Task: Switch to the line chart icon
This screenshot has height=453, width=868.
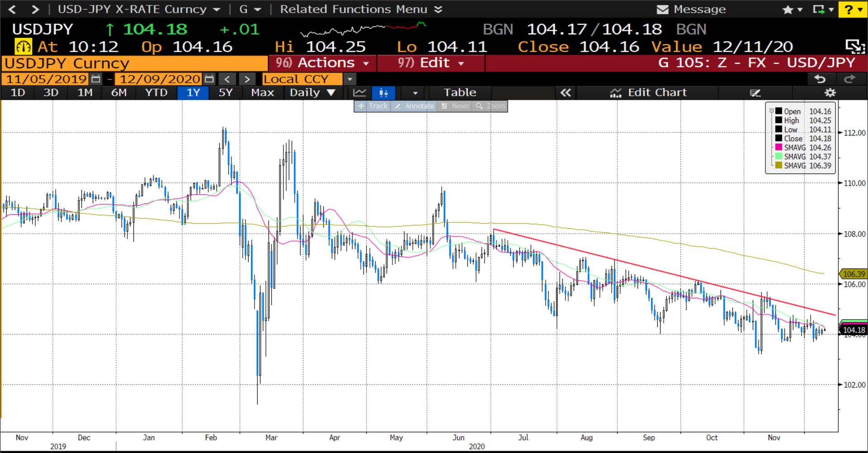Action: tap(360, 93)
